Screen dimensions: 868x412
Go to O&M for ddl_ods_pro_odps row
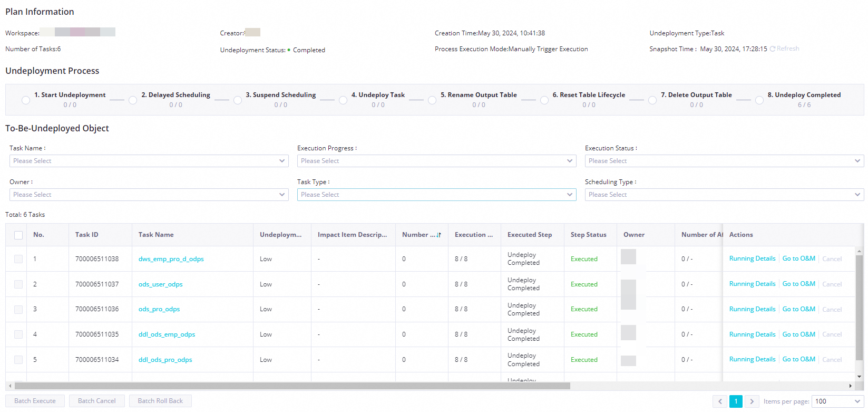pyautogui.click(x=799, y=359)
